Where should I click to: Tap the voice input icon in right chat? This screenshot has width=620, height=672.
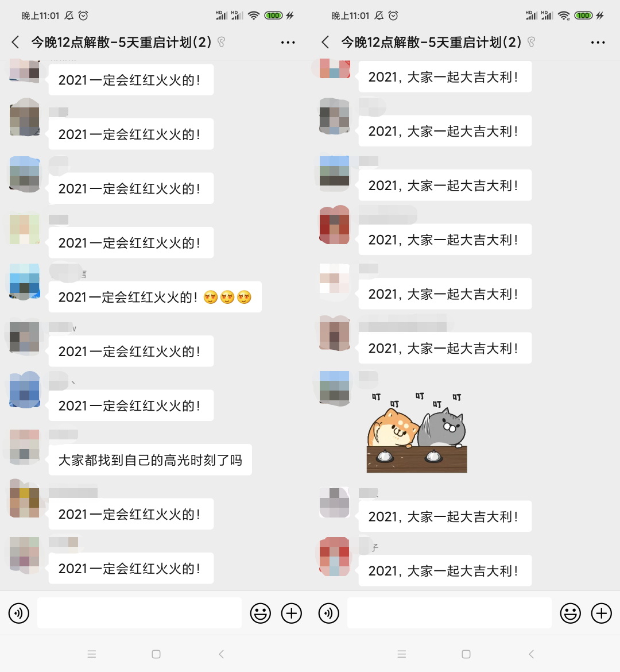coord(328,613)
